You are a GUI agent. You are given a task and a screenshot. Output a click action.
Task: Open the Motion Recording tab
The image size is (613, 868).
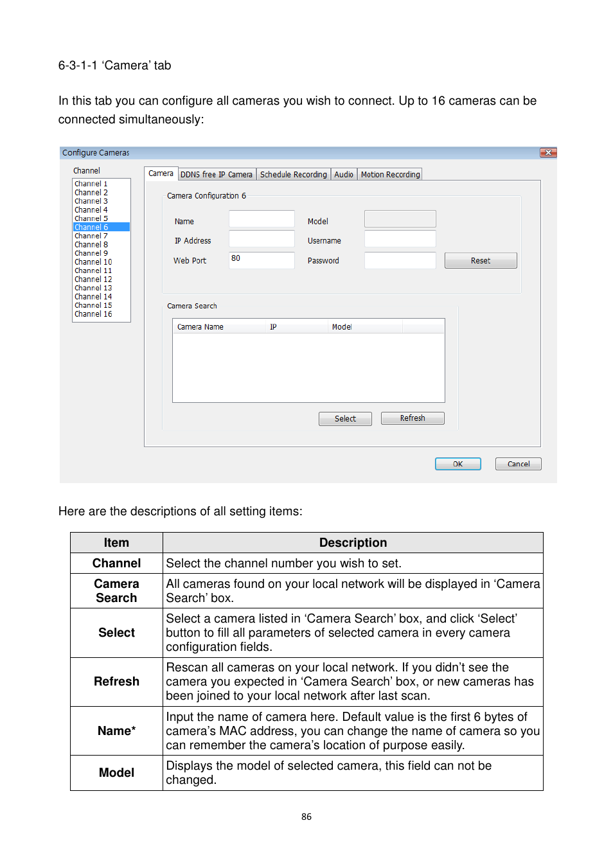coord(390,174)
